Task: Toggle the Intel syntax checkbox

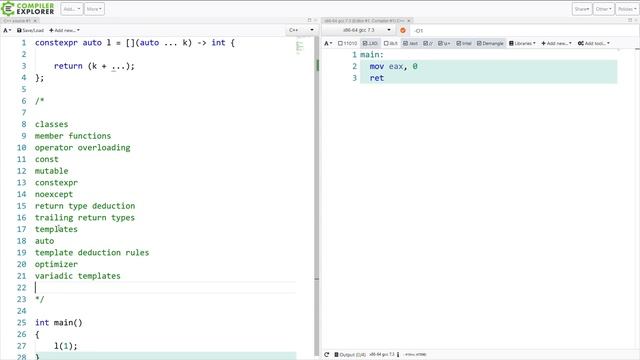Action: 464,43
